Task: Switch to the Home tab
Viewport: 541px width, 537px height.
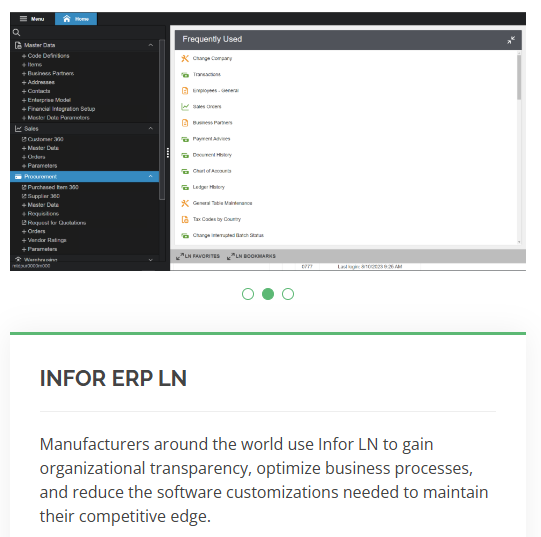Action: [76, 19]
